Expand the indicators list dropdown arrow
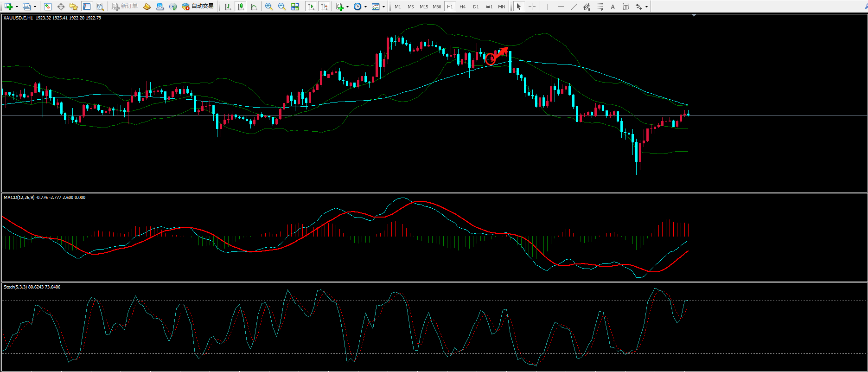868x372 pixels. tap(347, 6)
